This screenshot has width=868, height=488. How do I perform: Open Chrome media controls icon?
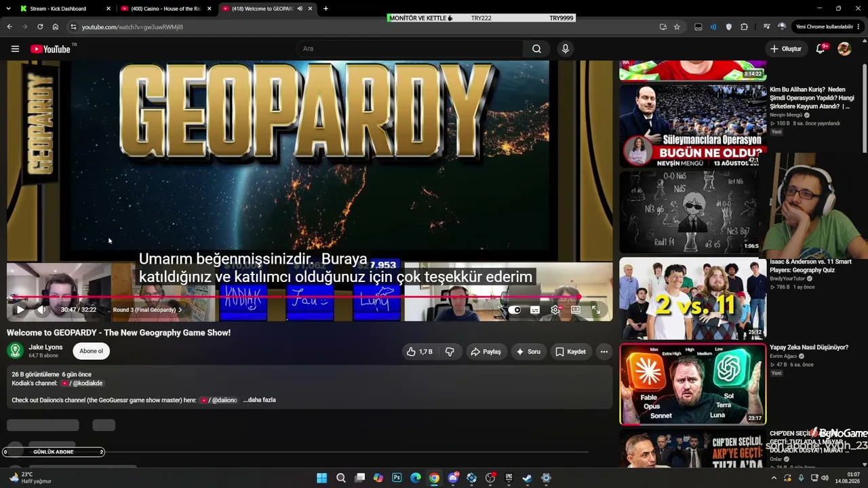click(766, 27)
